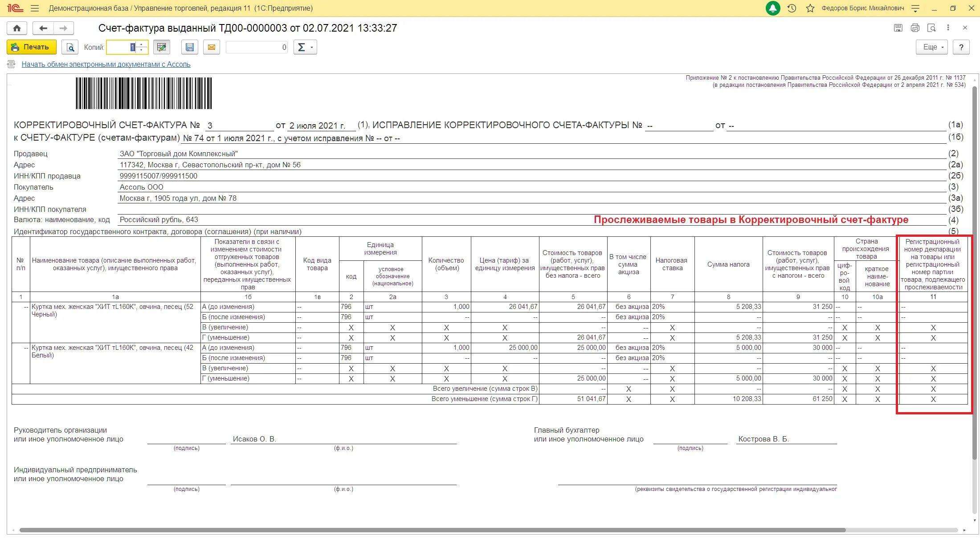
Task: Restore down the 1C application window
Action: tap(953, 8)
